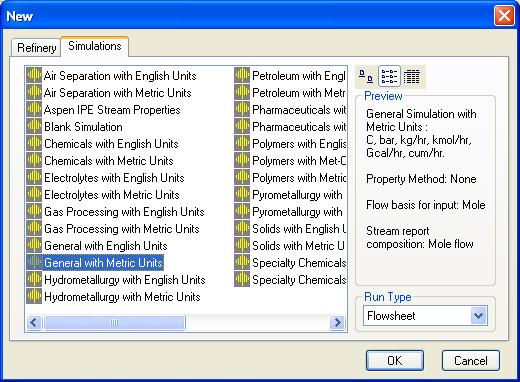520x382 pixels.
Task: Select the Petroleum with English template icon
Action: [242, 75]
